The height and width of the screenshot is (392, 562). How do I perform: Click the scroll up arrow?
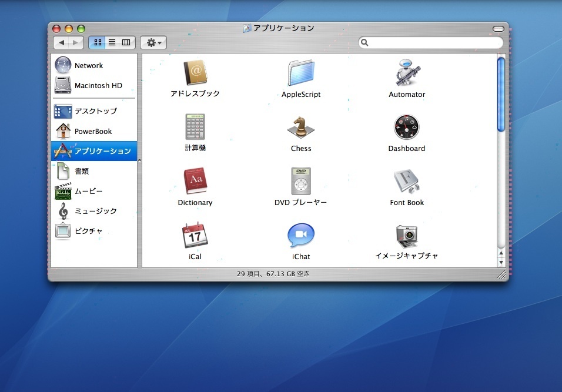[501, 253]
